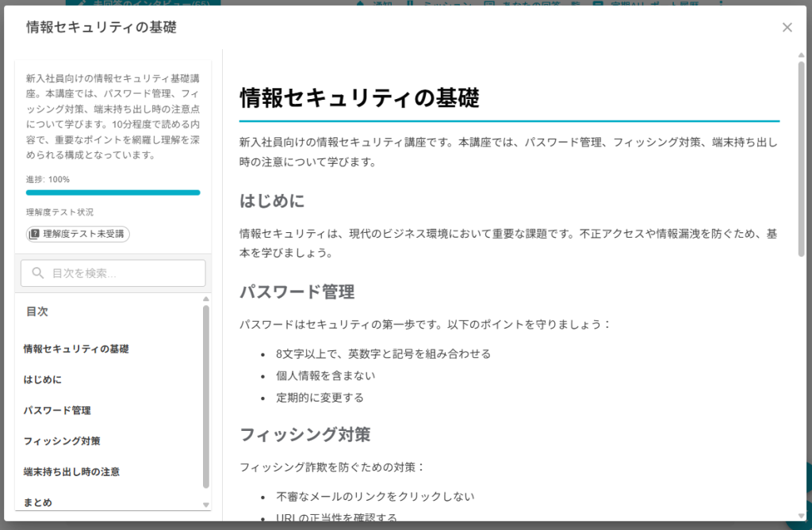Select 情報セキュリティの基礎 in the 目次 list

76,349
